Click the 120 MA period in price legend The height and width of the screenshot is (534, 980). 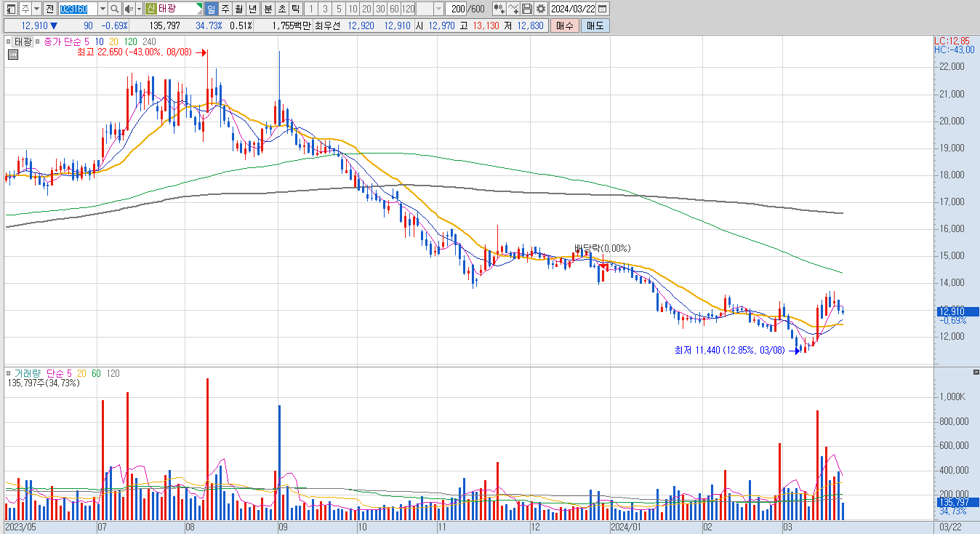point(131,41)
